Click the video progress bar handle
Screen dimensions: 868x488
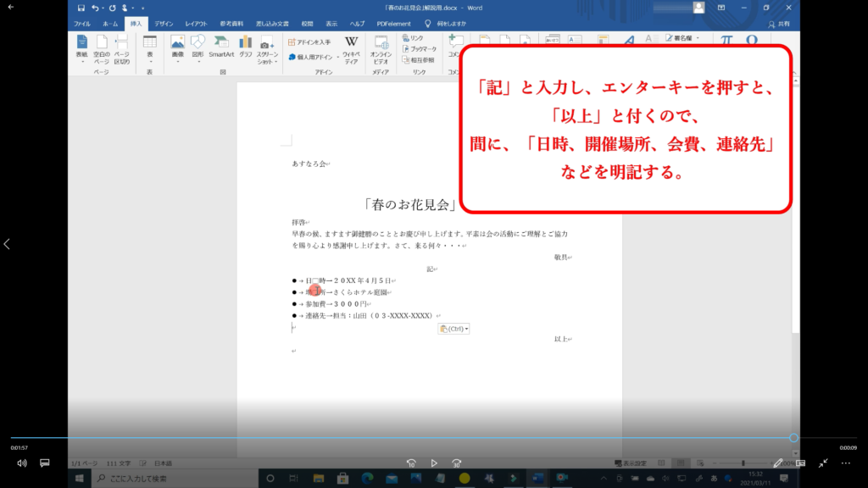click(793, 438)
